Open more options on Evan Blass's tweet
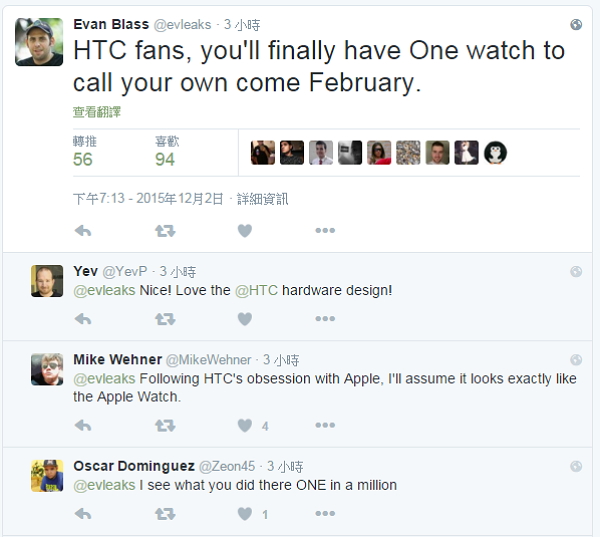600x537 pixels. 325,231
